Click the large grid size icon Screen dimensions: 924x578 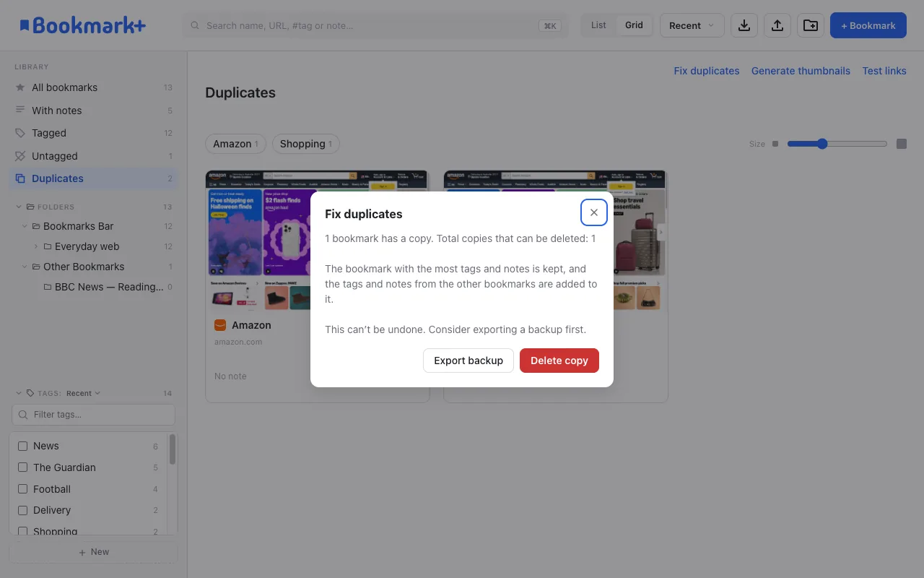click(902, 144)
